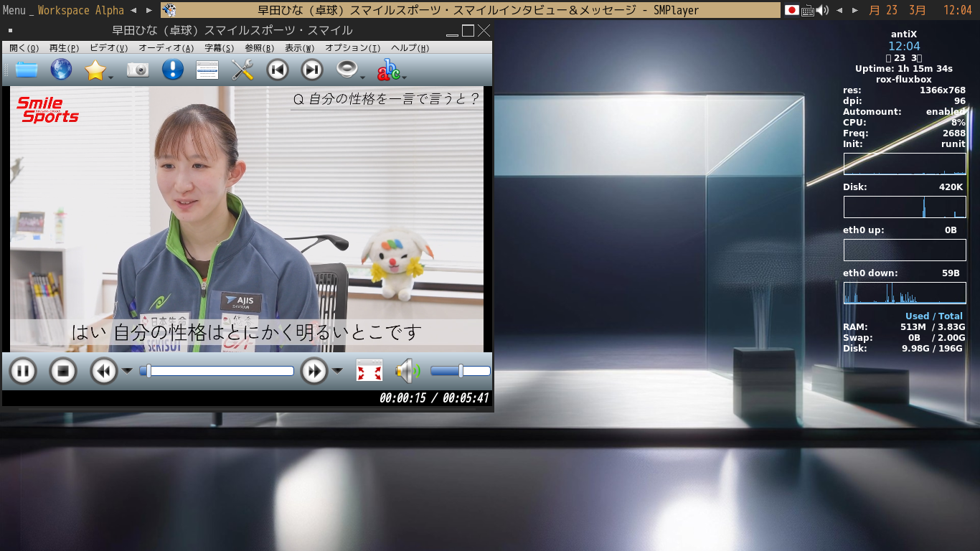Open a URL with the globe icon
This screenshot has width=980, height=551.
pos(61,70)
